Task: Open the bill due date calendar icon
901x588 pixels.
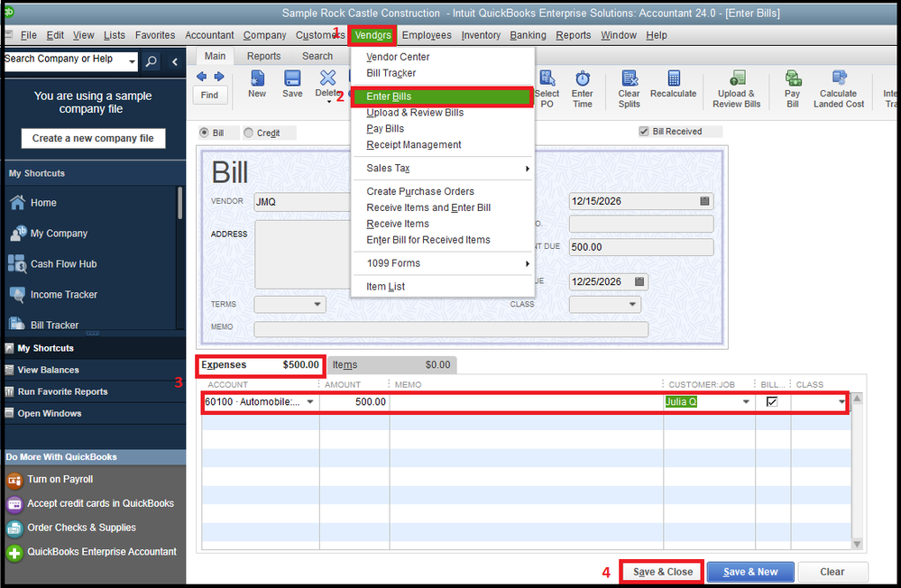Action: (x=639, y=281)
